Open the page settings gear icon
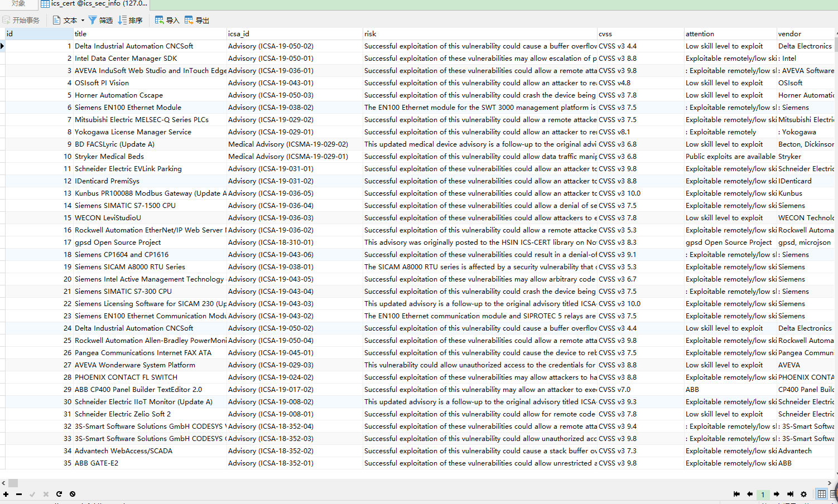Image resolution: width=838 pixels, height=504 pixels. coord(803,494)
